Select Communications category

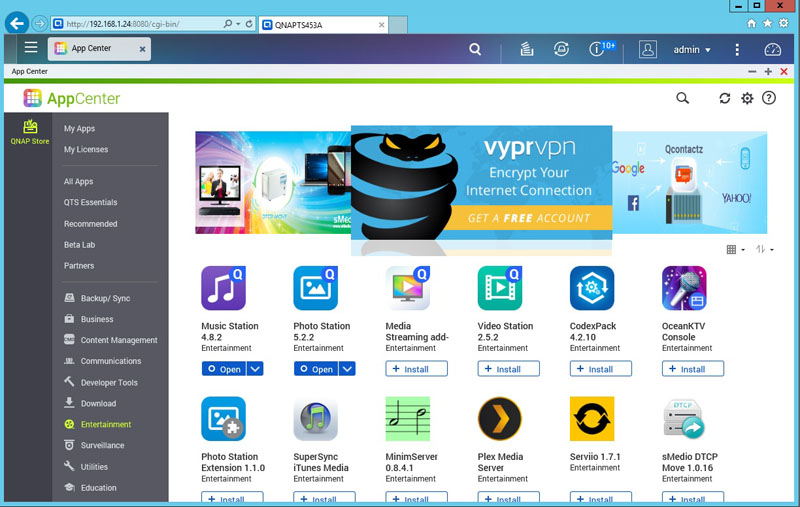(103, 361)
